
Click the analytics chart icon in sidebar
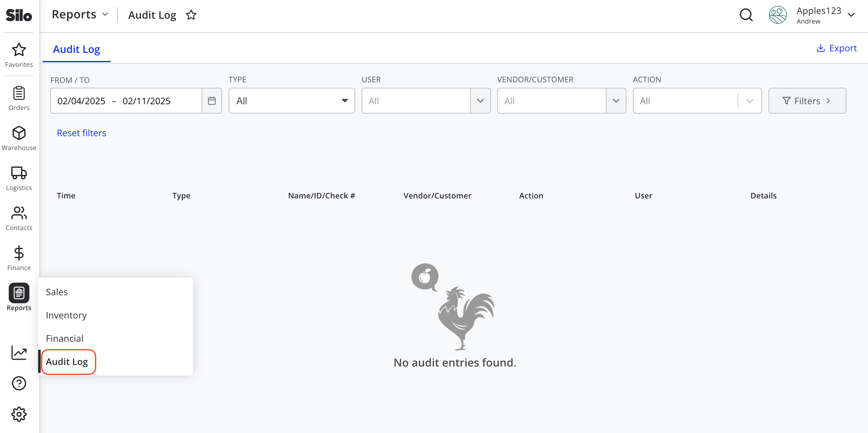coord(19,353)
